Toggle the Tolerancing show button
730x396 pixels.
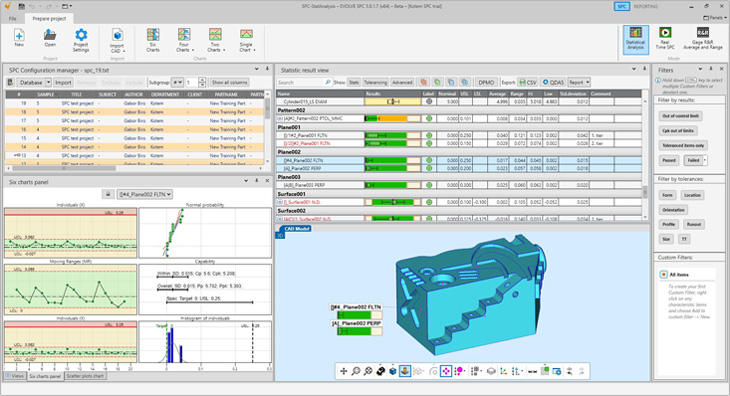[x=375, y=82]
